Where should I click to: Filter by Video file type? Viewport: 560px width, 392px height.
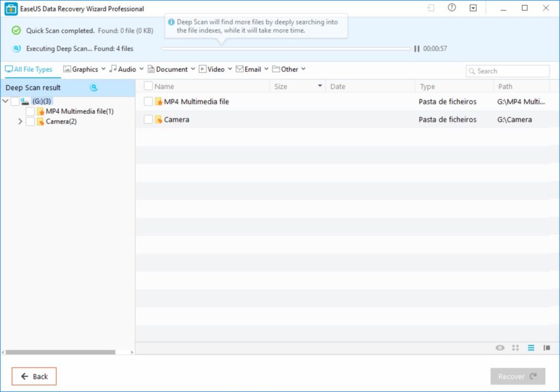[212, 69]
